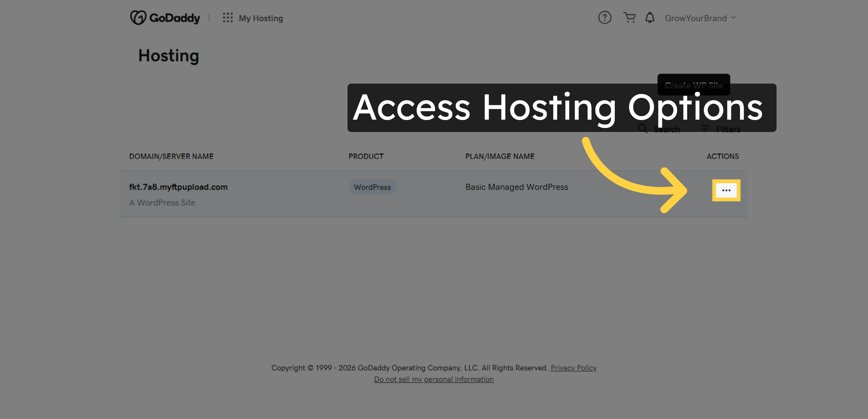
Task: Click Do not sell my personal information
Action: 433,379
